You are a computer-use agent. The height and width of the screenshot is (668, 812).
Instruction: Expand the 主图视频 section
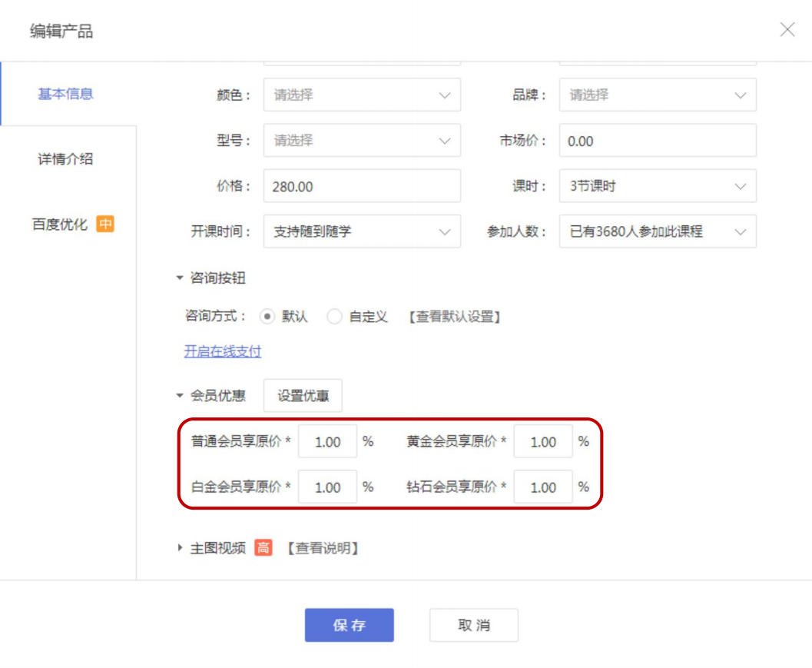(180, 548)
